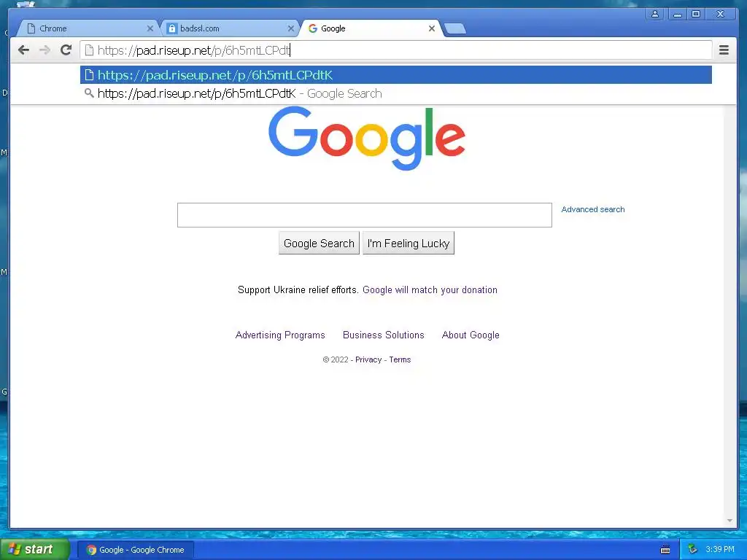Open the Chrome hamburger menu
The width and height of the screenshot is (747, 560).
coord(724,50)
